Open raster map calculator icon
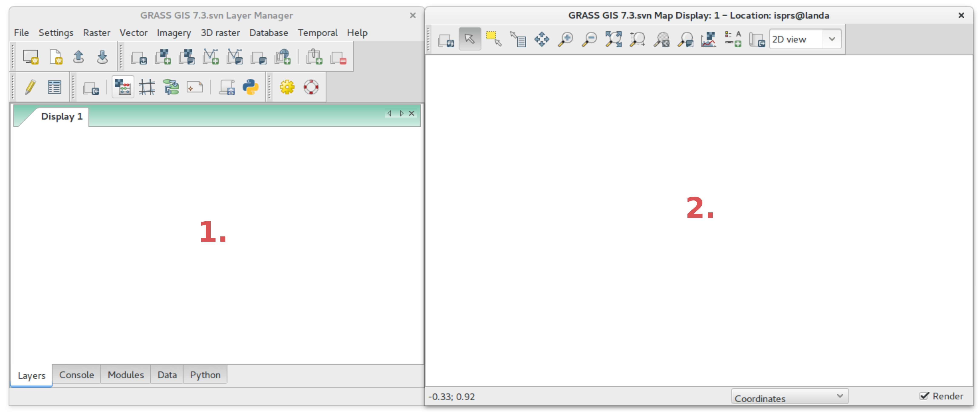Image resolution: width=980 pixels, height=412 pixels. tap(123, 87)
